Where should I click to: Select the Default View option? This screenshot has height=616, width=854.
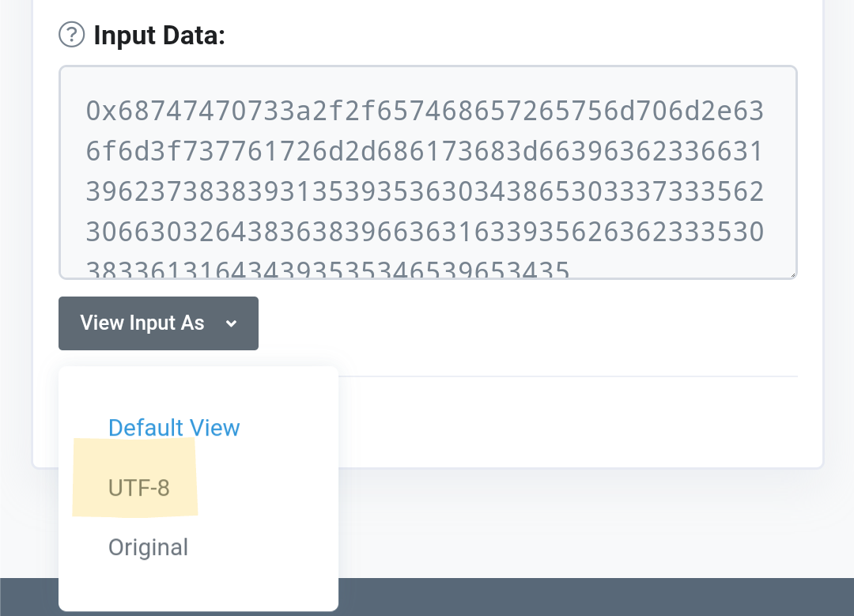(174, 428)
